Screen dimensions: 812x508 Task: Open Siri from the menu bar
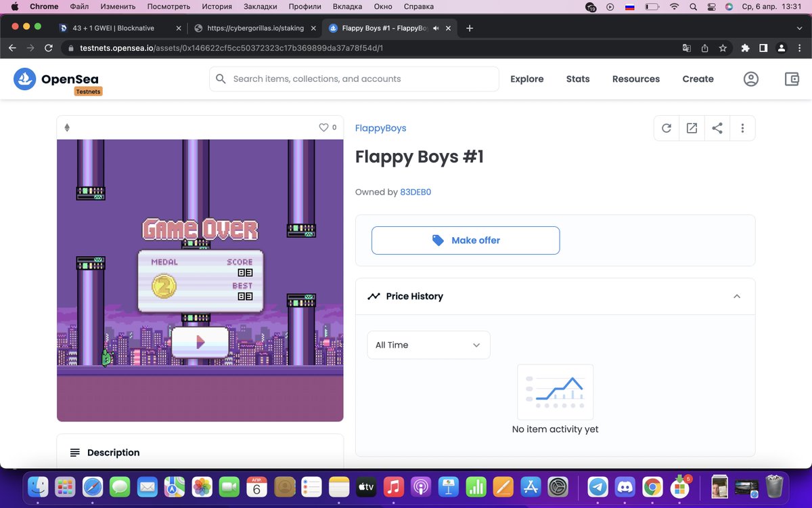[x=729, y=7]
